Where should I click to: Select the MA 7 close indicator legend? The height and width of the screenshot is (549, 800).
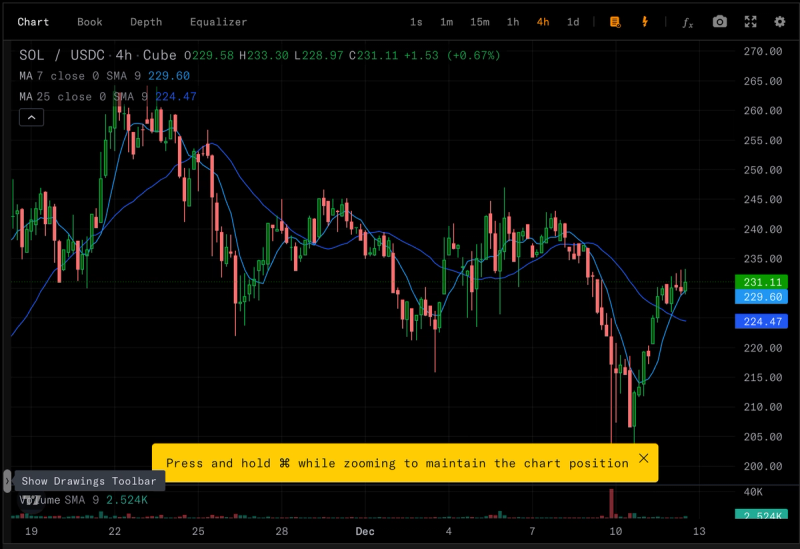pyautogui.click(x=104, y=76)
